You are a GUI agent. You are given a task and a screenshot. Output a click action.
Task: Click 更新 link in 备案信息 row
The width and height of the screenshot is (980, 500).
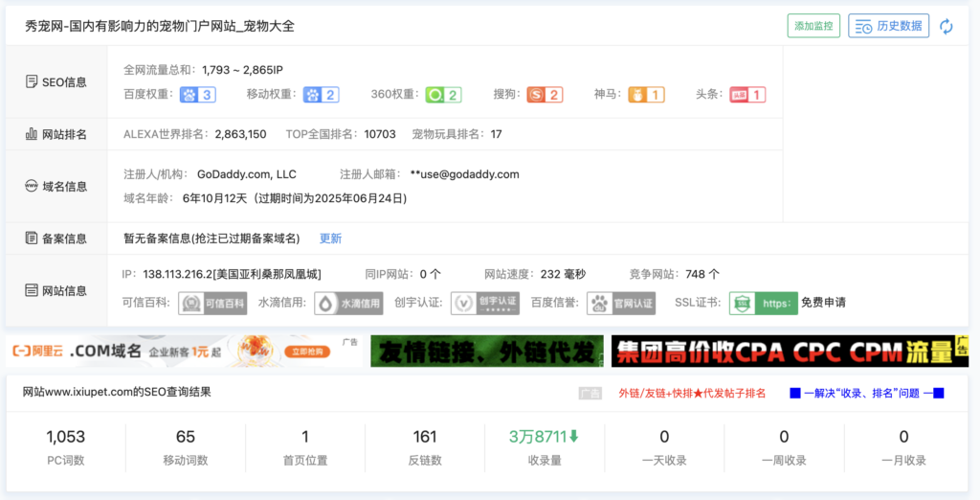(x=330, y=239)
